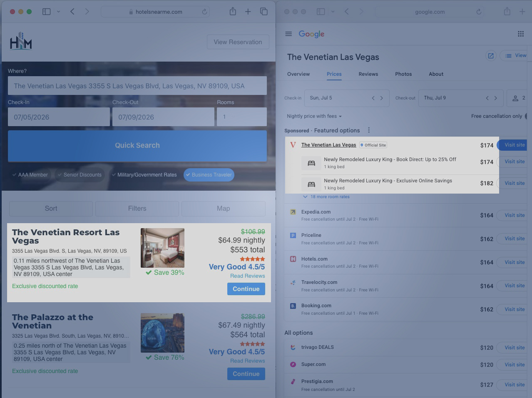Open Google hamburger main menu
The image size is (532, 398).
[x=288, y=34]
